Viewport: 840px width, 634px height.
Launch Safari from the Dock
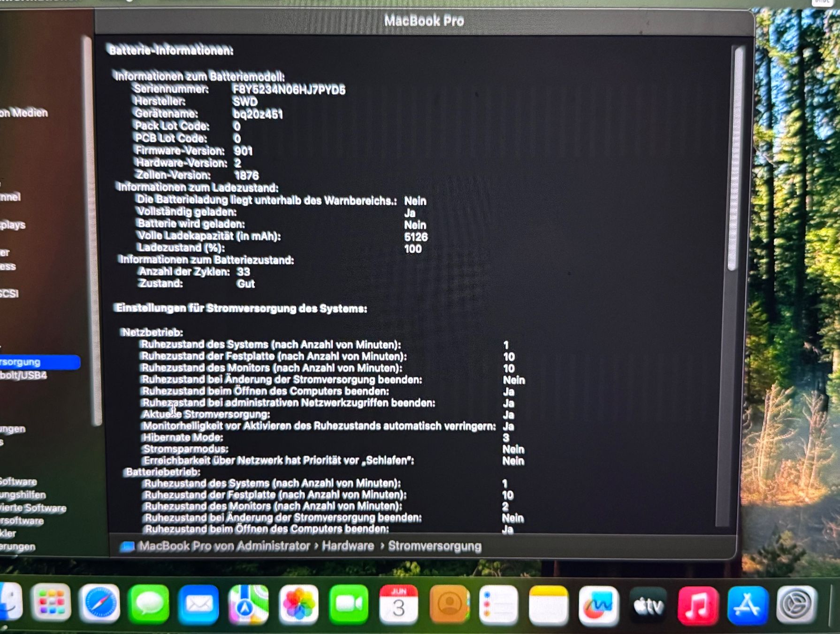(99, 604)
